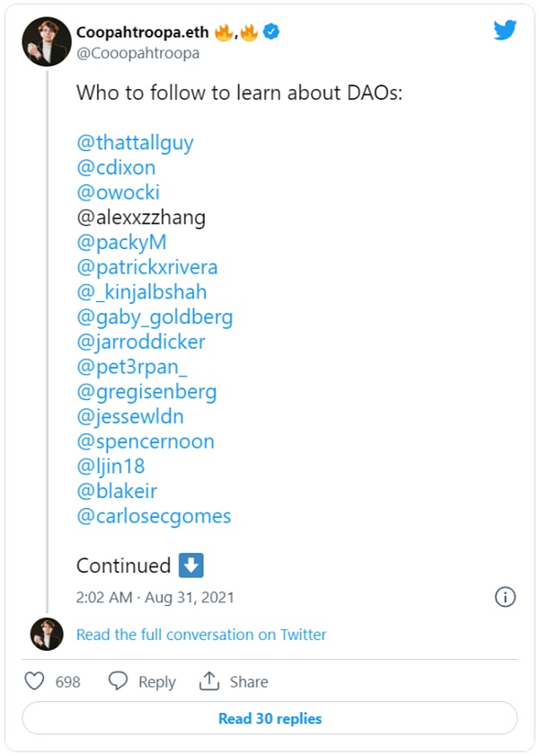This screenshot has width=539, height=756.
Task: Open the @thattallguy mention
Action: [x=135, y=142]
